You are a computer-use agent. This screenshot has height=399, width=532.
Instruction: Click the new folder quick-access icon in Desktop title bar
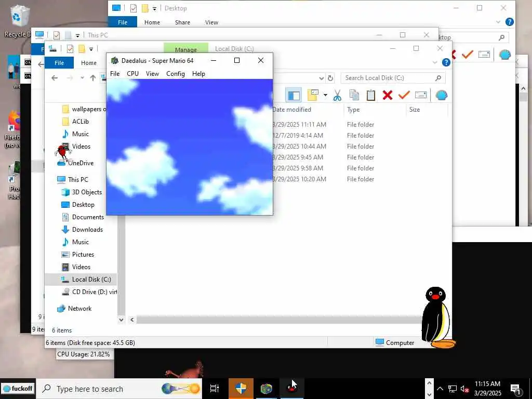(145, 8)
